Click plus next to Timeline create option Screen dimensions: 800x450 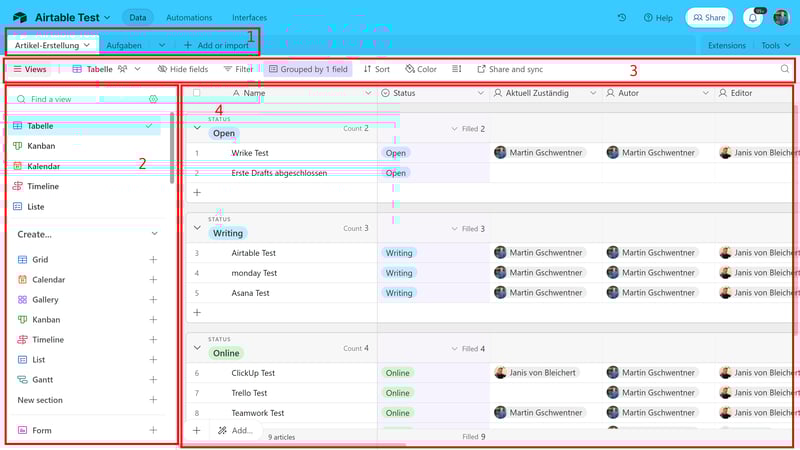point(153,339)
